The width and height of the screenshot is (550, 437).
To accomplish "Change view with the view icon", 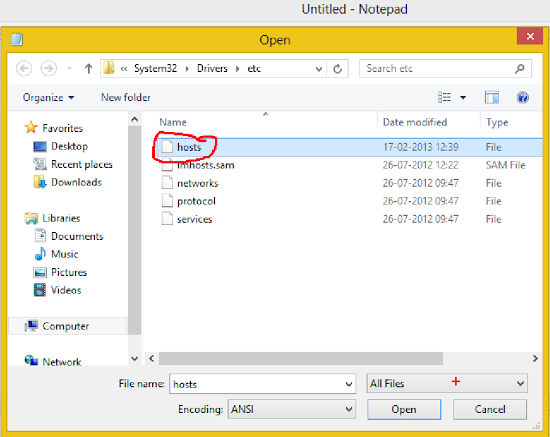I will (444, 97).
